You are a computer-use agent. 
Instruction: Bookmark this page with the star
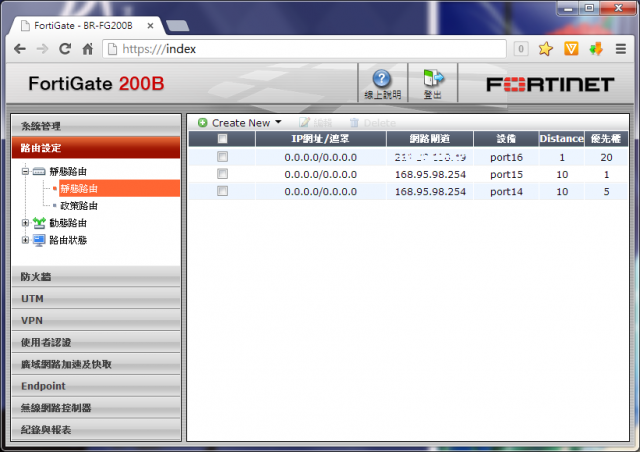(545, 49)
